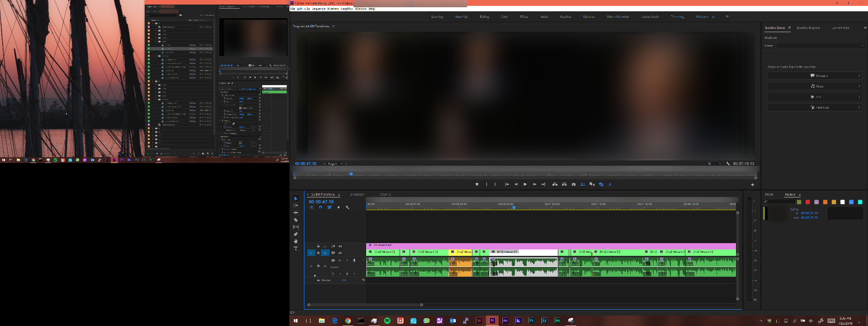
Task: Open Essential Sound panel menu
Action: [789, 28]
